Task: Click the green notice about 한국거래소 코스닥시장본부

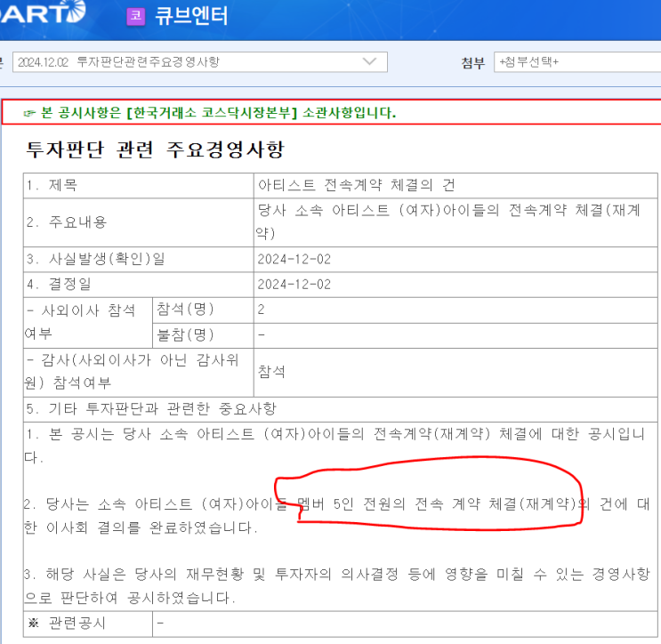Action: pos(218,113)
